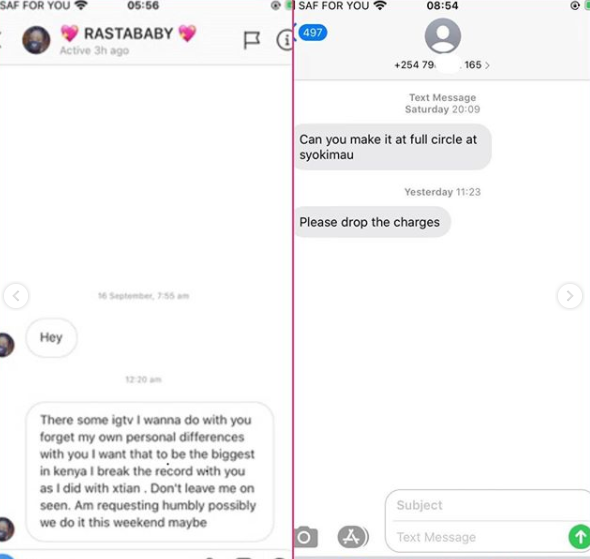Expand contact details for the +254 number
The width and height of the screenshot is (590, 559).
[x=442, y=65]
